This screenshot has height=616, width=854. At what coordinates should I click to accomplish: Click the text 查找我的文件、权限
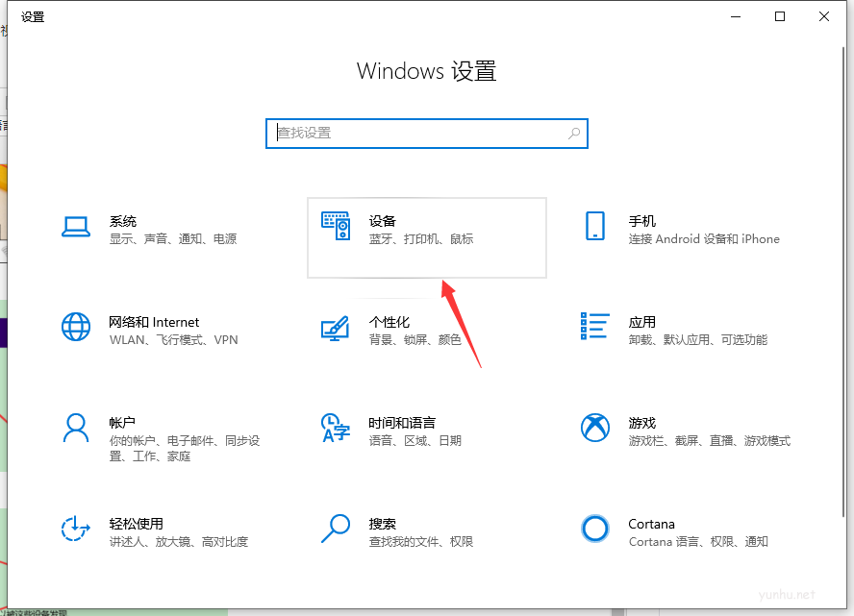[421, 542]
